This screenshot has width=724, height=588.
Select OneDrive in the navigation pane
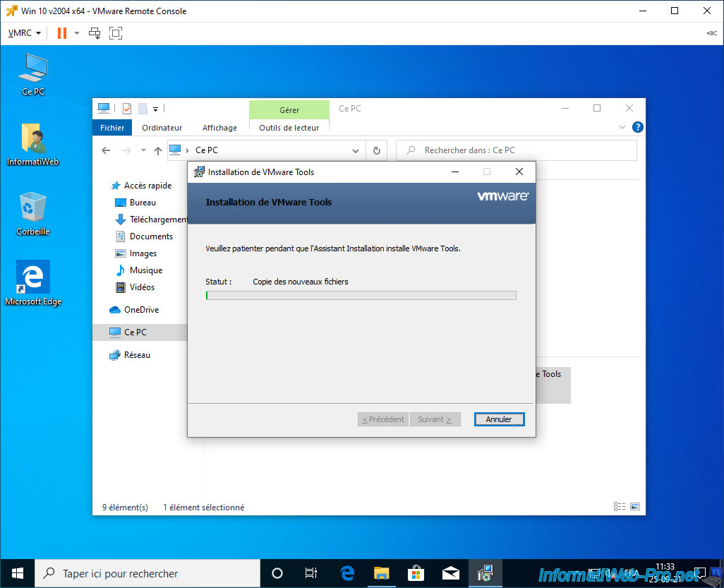click(141, 310)
